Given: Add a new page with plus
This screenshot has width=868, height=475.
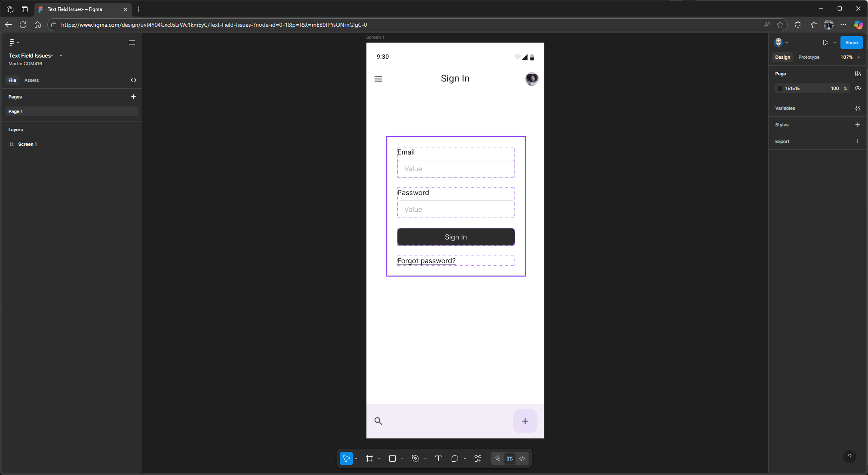Looking at the screenshot, I should [x=133, y=97].
